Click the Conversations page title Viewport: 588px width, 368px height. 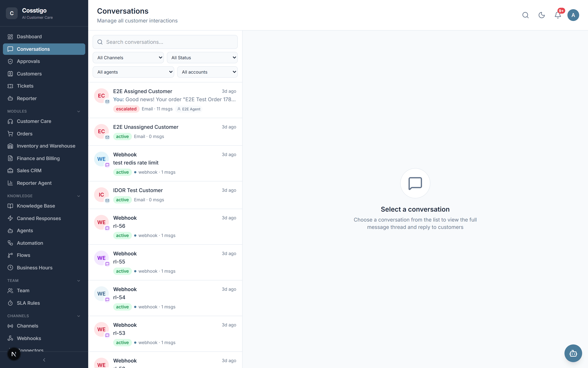coord(123,11)
